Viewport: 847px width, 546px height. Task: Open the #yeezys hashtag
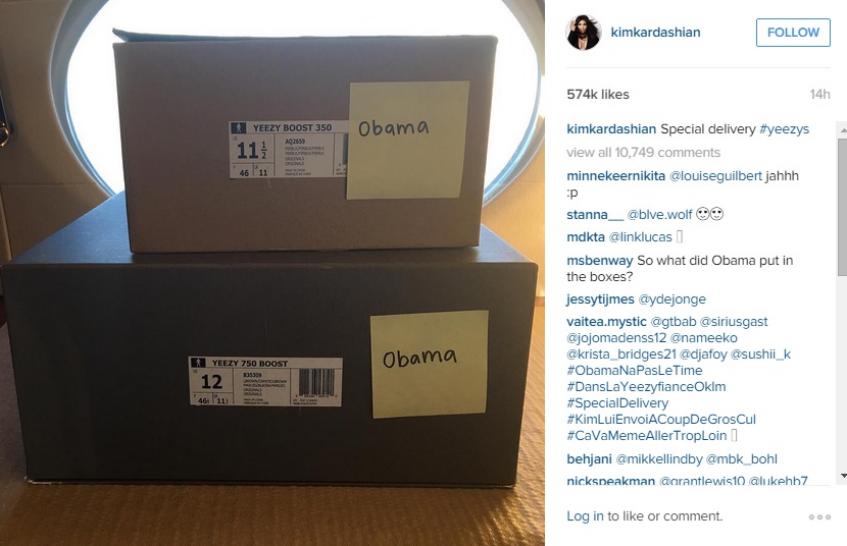[x=784, y=130]
